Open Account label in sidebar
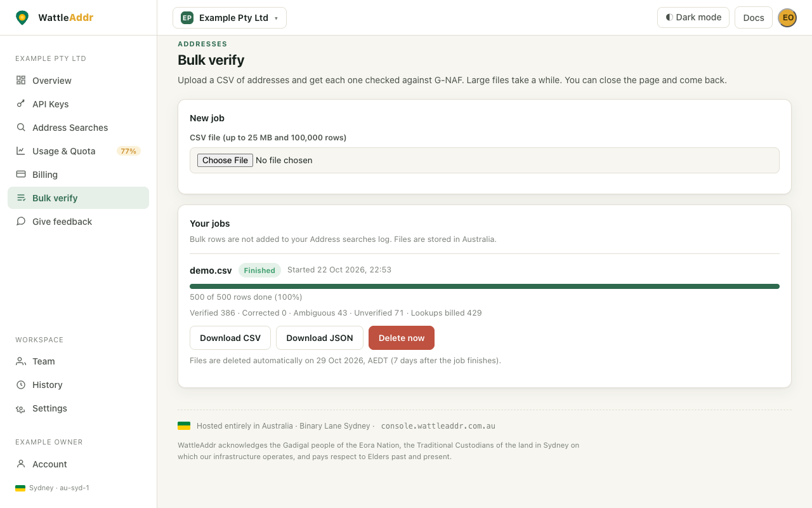Viewport: 812px width, 508px height. pos(49,464)
